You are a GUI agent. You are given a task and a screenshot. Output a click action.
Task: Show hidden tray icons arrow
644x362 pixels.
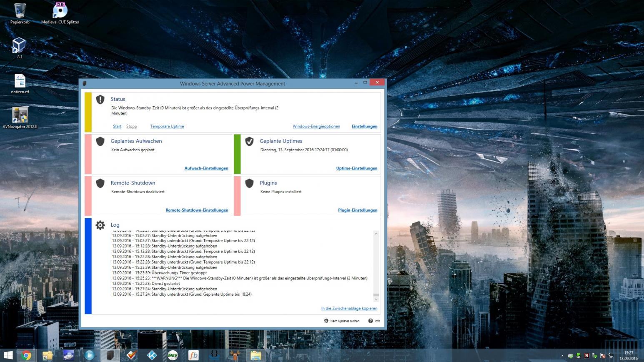tap(562, 356)
